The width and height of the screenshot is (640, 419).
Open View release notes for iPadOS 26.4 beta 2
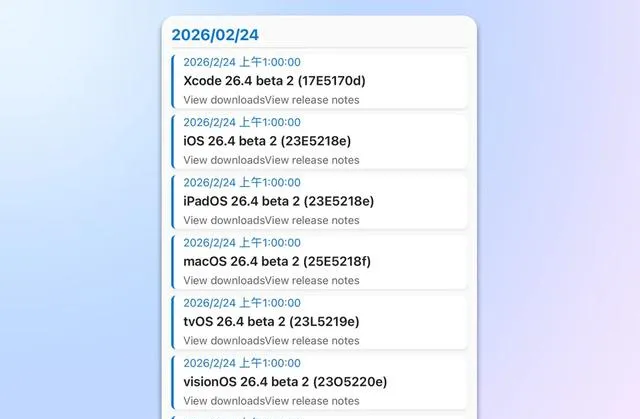click(312, 220)
